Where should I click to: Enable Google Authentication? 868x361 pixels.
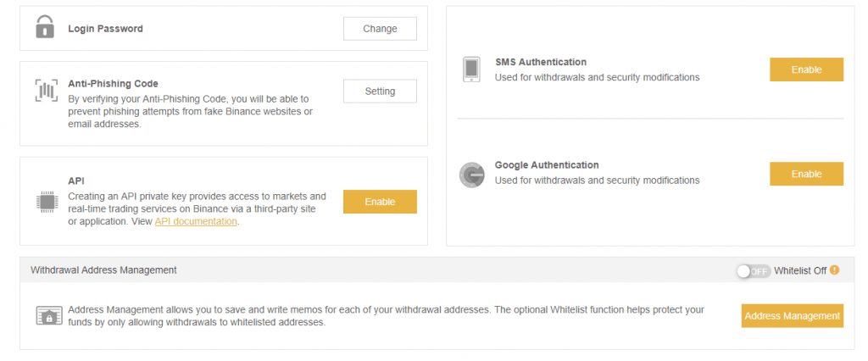pos(806,174)
